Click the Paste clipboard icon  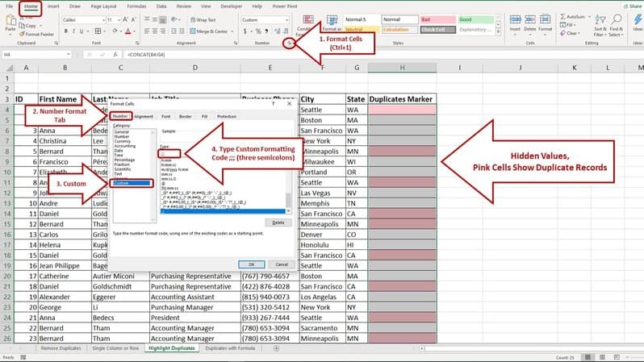coord(10,20)
